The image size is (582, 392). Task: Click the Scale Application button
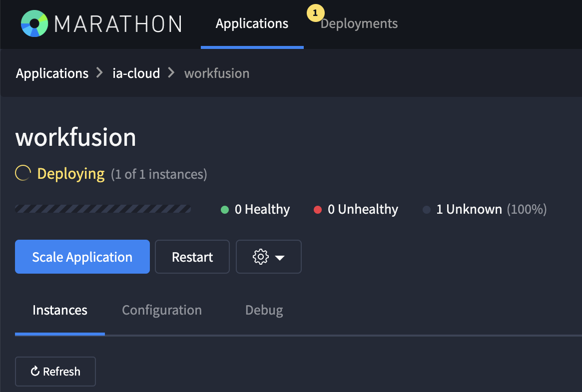82,257
